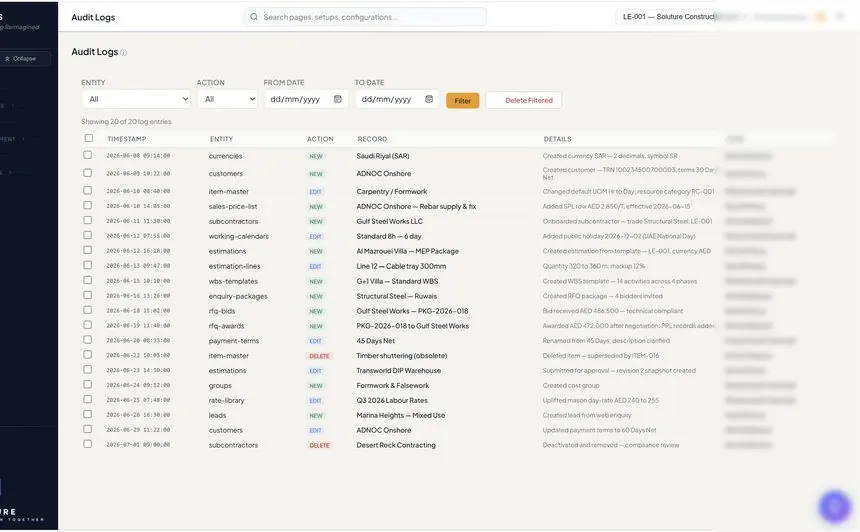
Task: Check the Marina Heights — Mixed Use checkbox
Action: 88,415
